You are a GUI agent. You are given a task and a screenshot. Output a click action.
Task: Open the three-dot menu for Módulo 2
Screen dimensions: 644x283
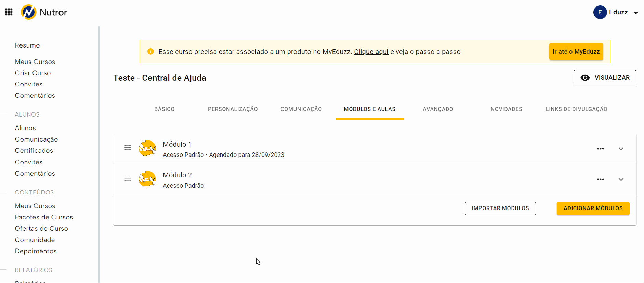(x=601, y=179)
